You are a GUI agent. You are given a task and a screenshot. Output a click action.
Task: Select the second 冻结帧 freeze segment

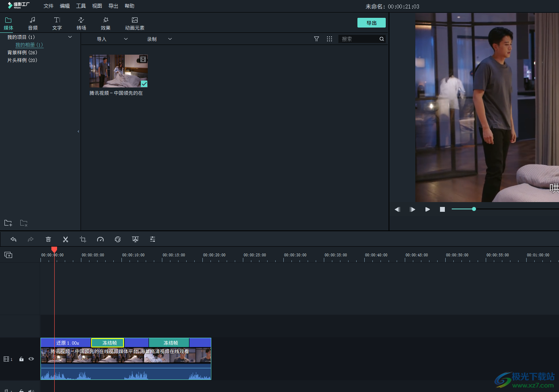tap(169, 343)
